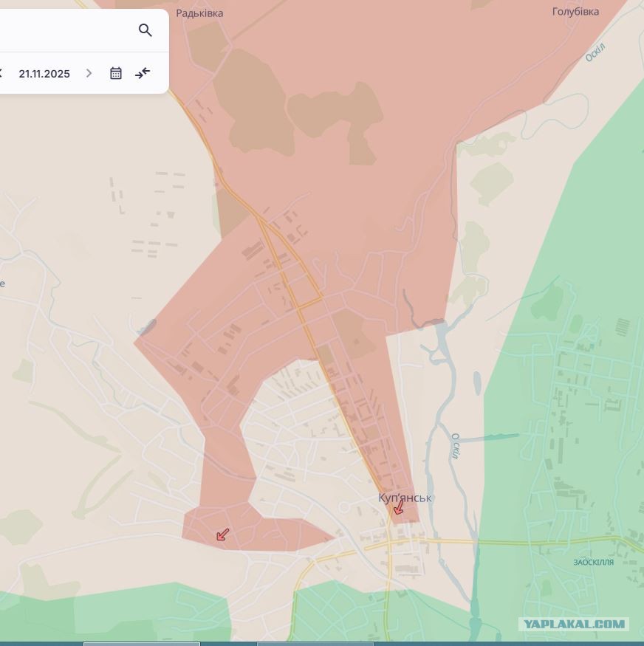The height and width of the screenshot is (646, 644).
Task: Click the compare arrows icon beside calendar
Action: click(143, 73)
